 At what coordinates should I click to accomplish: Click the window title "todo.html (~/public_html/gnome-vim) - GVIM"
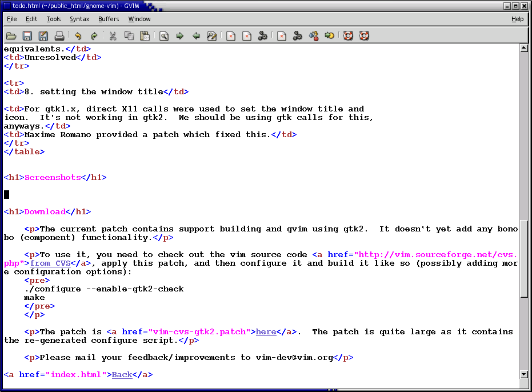[x=75, y=6]
